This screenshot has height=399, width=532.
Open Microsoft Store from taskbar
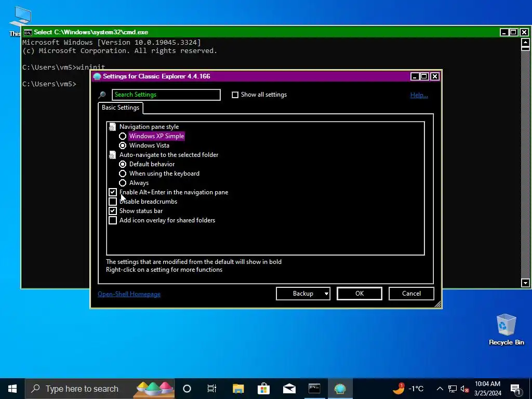click(x=263, y=389)
